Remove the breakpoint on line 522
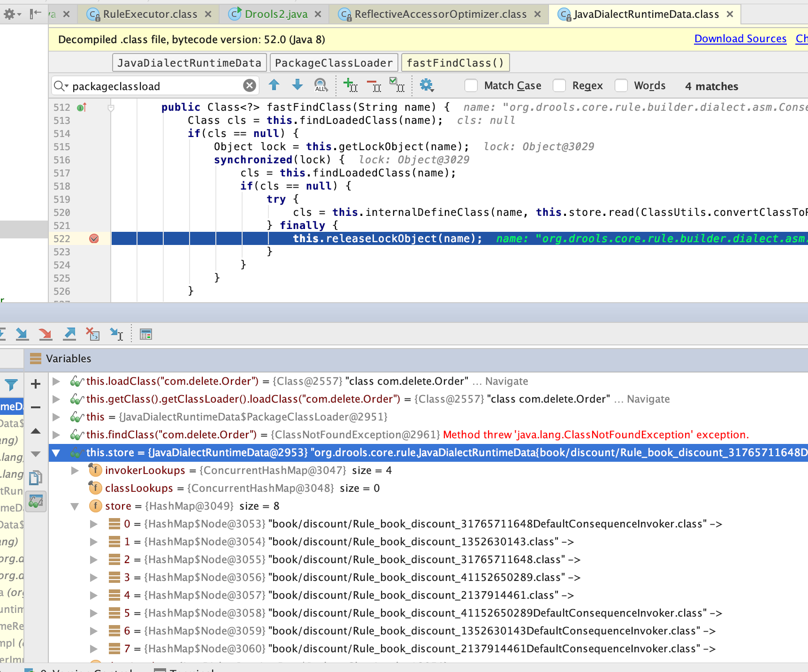 coord(94,238)
